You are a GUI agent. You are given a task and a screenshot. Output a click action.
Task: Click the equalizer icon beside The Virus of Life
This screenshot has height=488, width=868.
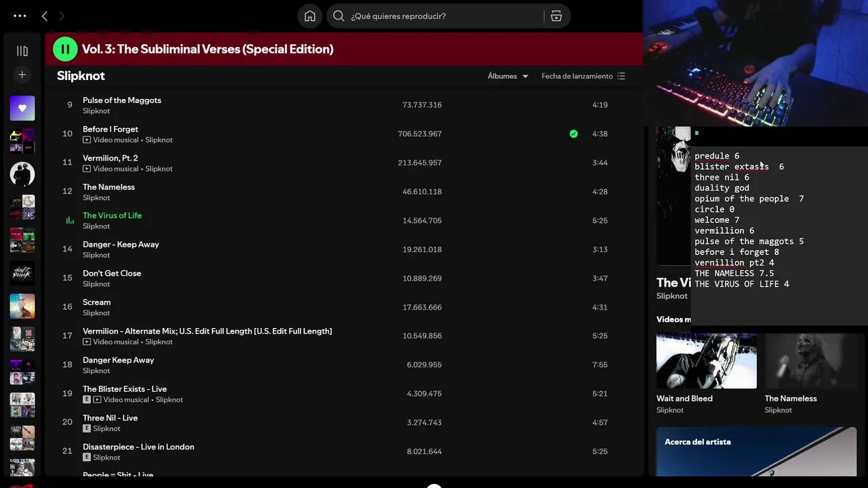pyautogui.click(x=69, y=220)
